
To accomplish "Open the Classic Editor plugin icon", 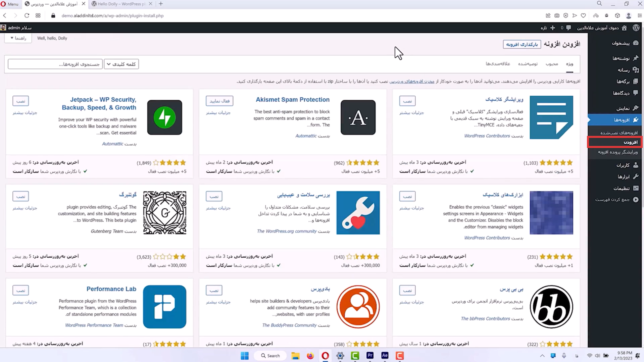I will pyautogui.click(x=551, y=117).
